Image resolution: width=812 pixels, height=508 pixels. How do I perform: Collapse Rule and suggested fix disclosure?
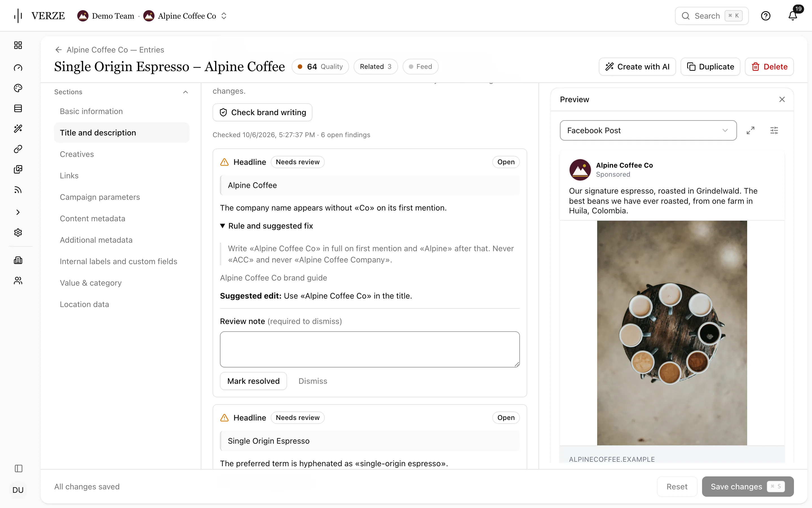point(266,226)
